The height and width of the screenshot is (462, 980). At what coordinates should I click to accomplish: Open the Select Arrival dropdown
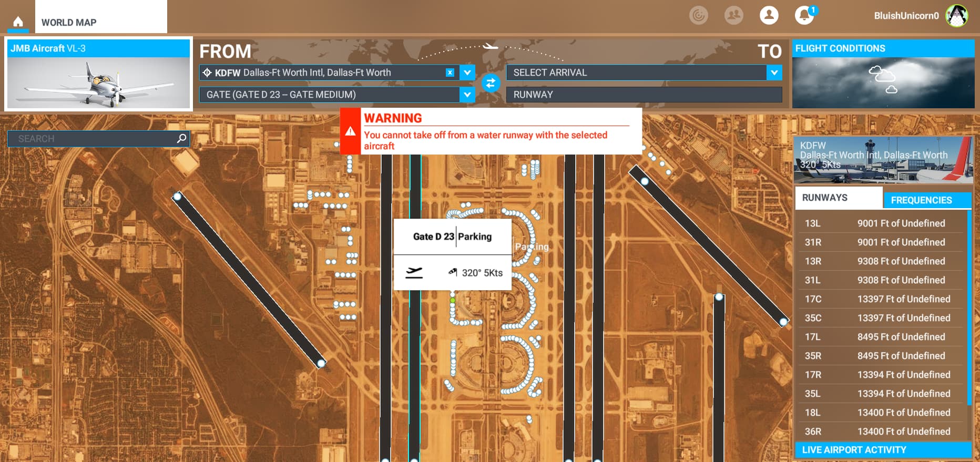coord(774,73)
